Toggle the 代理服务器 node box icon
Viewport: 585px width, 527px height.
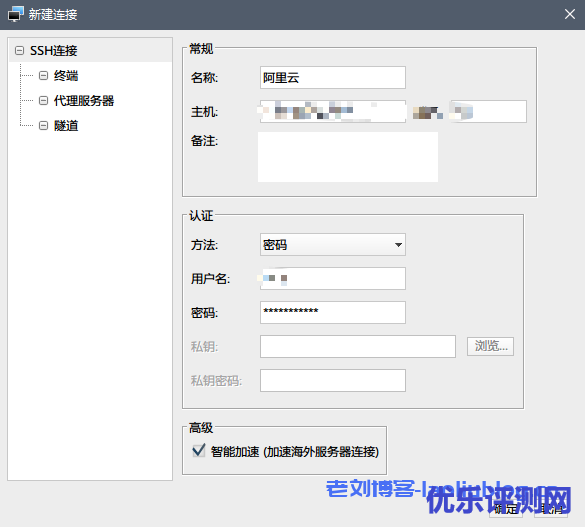pyautogui.click(x=44, y=101)
